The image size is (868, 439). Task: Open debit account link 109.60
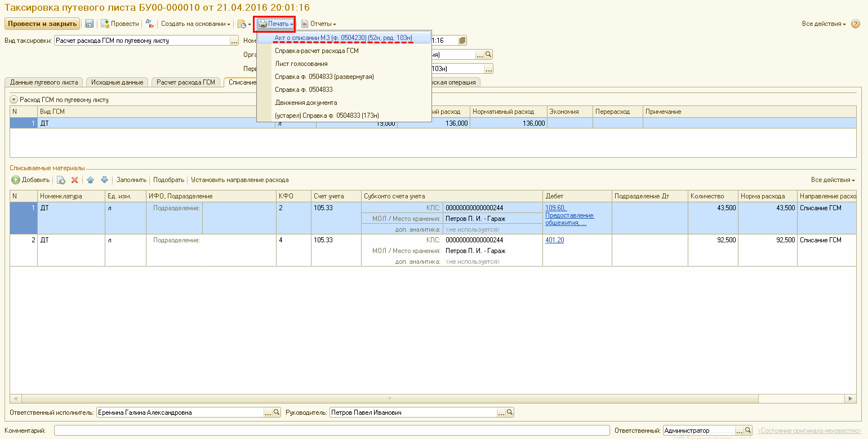(556, 208)
